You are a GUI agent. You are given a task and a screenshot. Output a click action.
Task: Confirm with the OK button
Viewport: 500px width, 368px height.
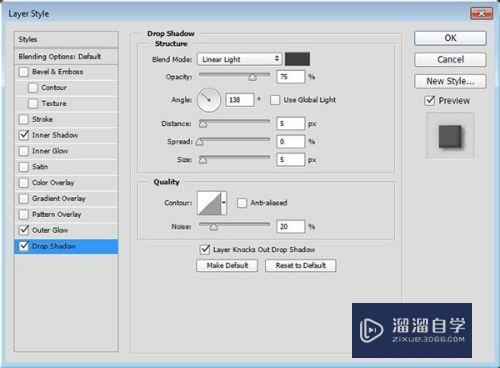[450, 38]
